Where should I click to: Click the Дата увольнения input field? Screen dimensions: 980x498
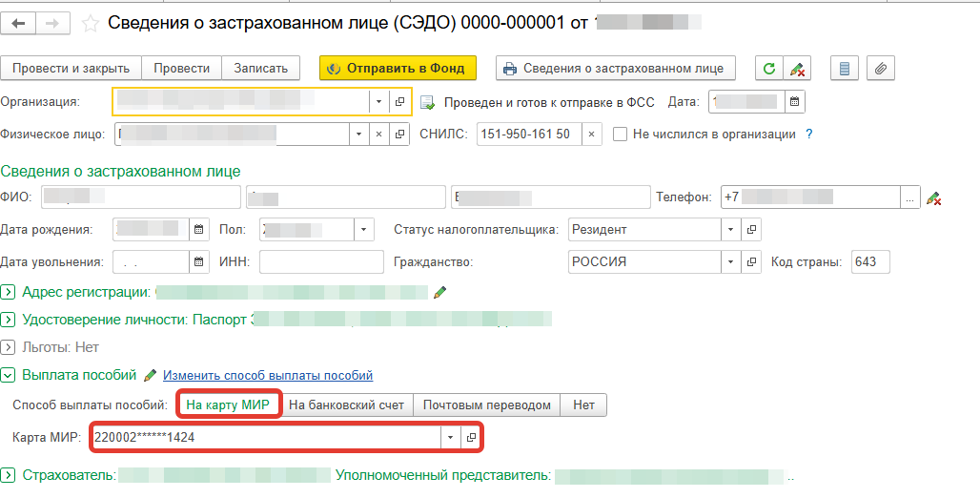pyautogui.click(x=151, y=261)
